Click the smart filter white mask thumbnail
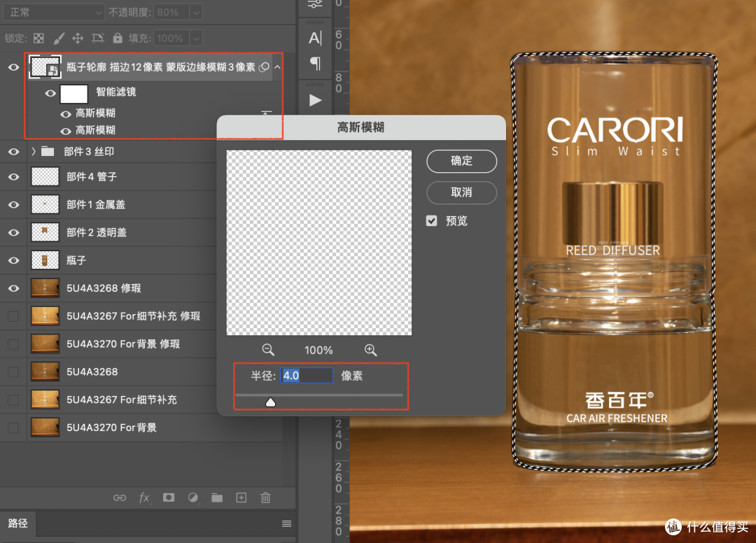The width and height of the screenshot is (756, 543). (x=73, y=94)
